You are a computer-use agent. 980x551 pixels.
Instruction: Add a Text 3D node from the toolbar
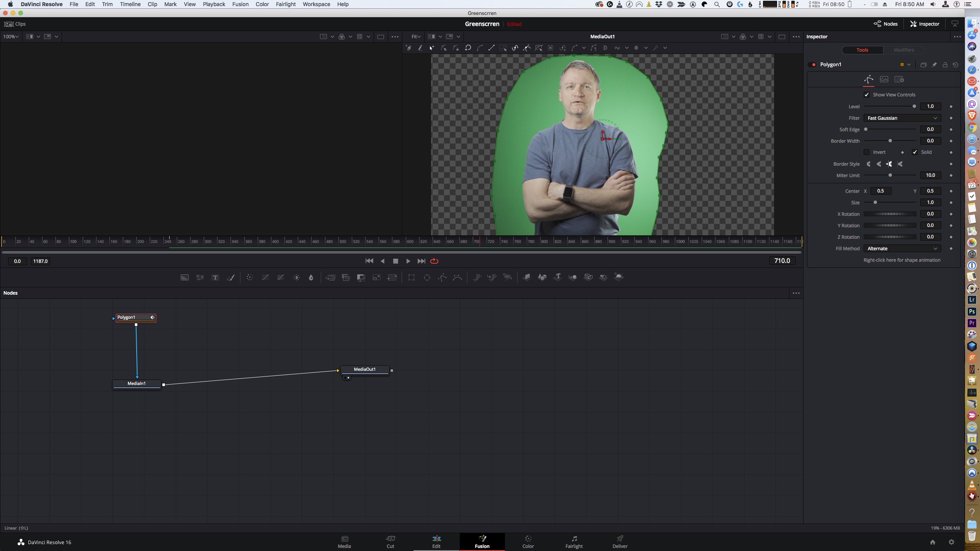[x=558, y=277]
